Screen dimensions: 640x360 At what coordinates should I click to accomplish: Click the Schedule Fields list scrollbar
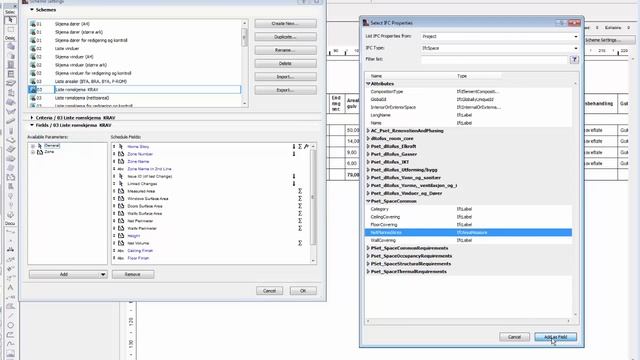313,203
